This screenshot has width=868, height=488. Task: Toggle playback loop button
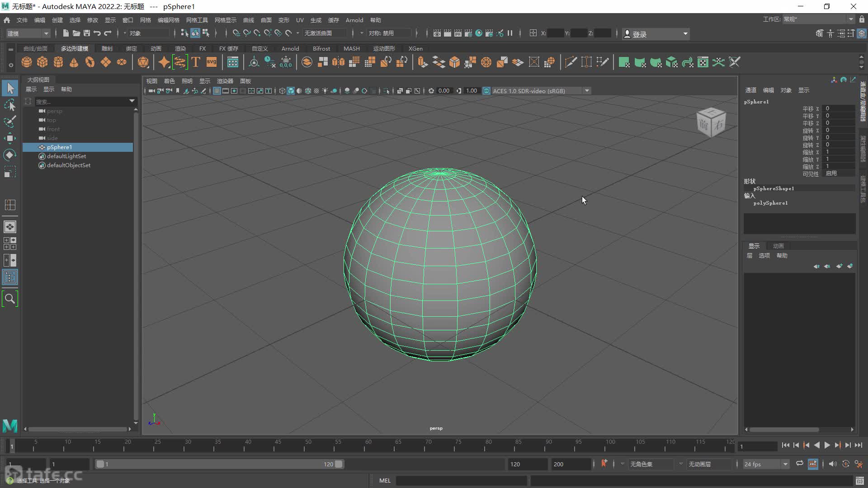click(800, 464)
